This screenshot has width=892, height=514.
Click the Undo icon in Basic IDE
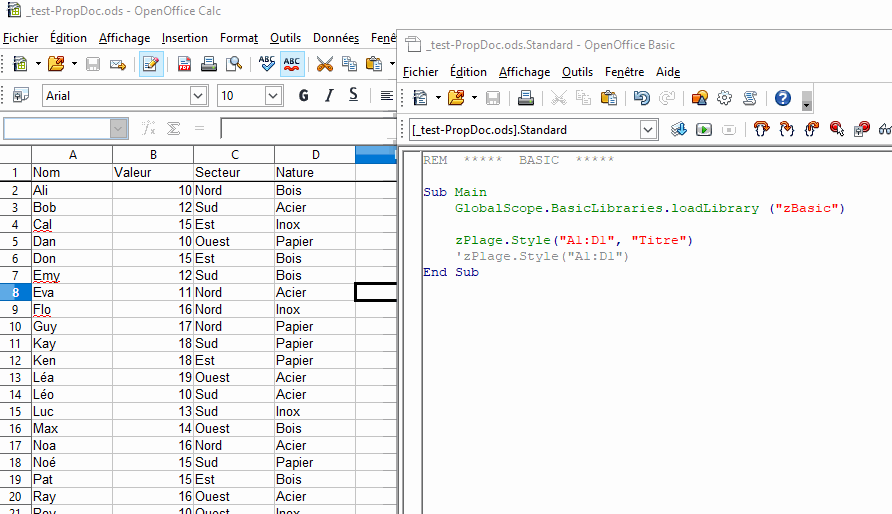(642, 98)
